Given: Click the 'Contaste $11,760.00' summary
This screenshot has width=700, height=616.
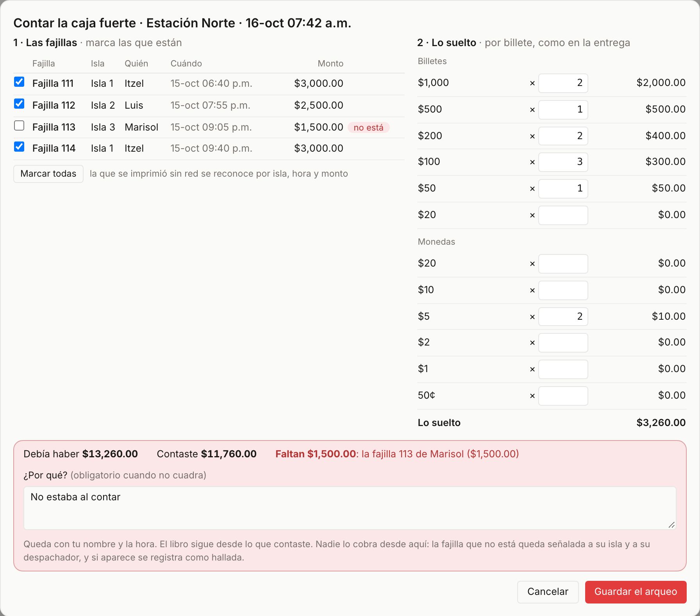Looking at the screenshot, I should click(207, 454).
